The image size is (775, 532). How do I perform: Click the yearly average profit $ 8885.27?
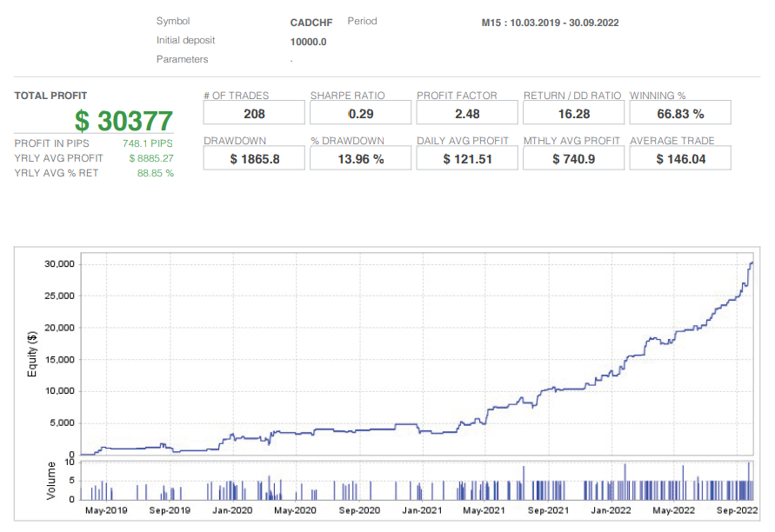click(x=150, y=158)
